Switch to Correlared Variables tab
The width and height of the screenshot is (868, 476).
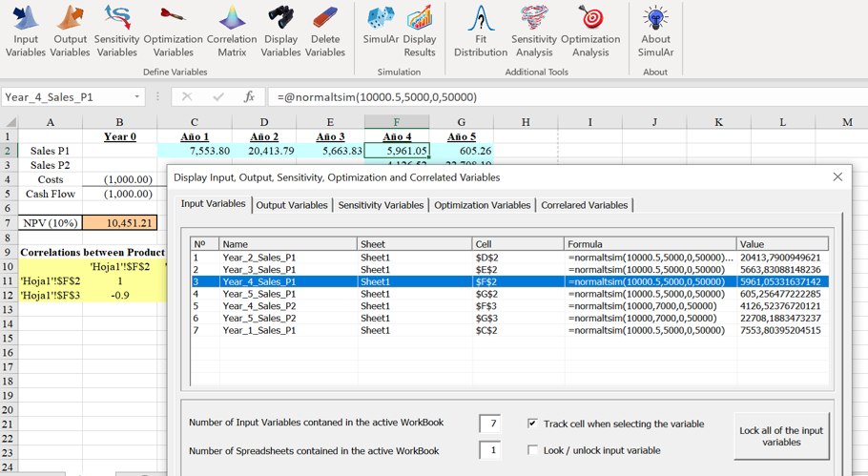585,205
